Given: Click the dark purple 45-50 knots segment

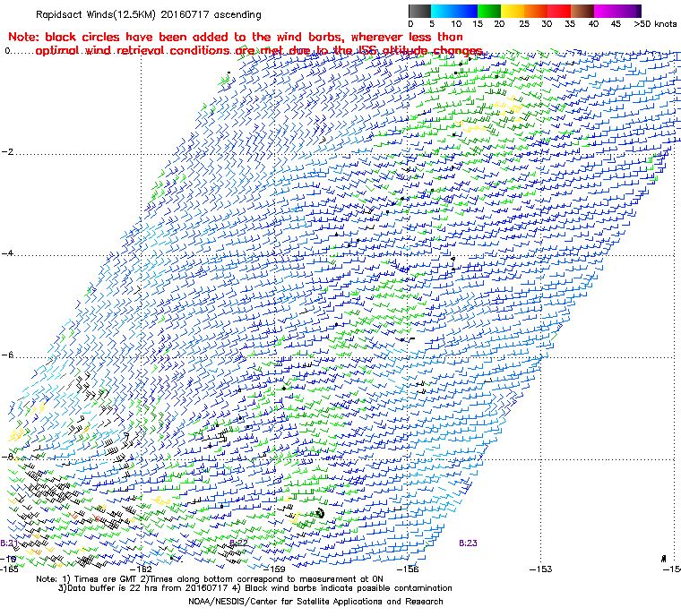Looking at the screenshot, I should 629,11.
